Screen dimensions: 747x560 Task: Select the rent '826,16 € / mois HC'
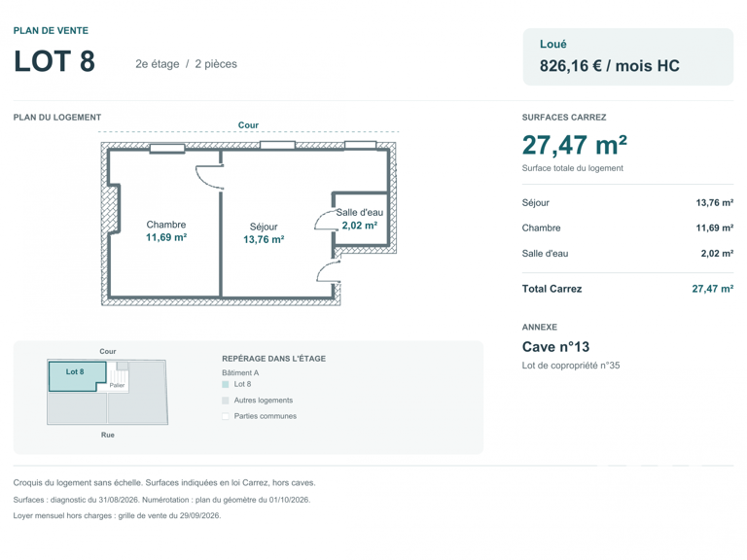coord(609,66)
